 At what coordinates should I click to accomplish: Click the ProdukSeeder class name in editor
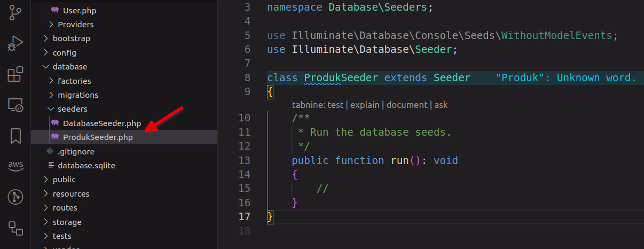coord(341,77)
